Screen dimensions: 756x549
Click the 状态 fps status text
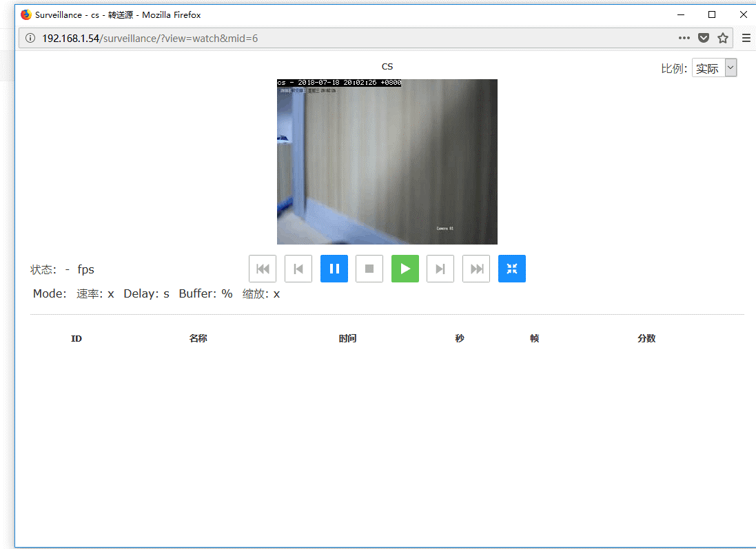click(x=62, y=269)
